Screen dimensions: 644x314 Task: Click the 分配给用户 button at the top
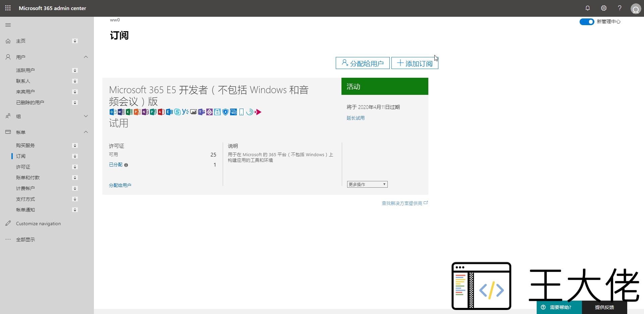(363, 63)
